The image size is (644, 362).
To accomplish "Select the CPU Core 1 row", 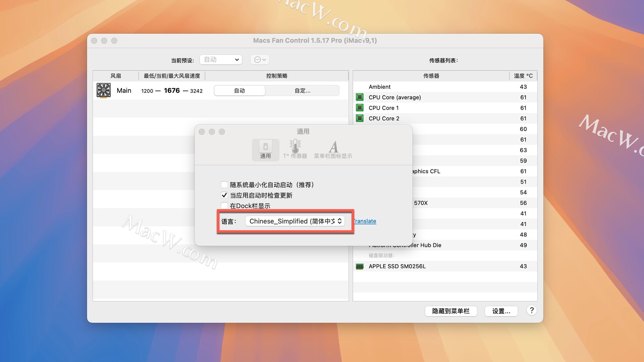I will [x=445, y=108].
